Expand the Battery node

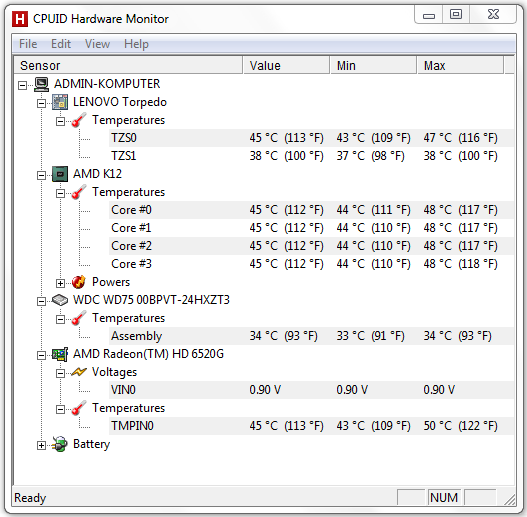pyautogui.click(x=41, y=445)
